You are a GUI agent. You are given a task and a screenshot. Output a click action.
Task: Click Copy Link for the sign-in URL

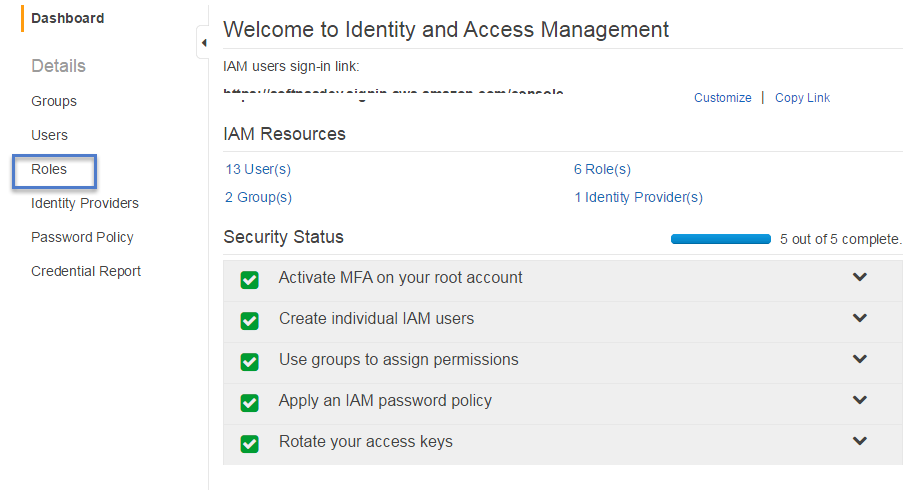click(802, 98)
